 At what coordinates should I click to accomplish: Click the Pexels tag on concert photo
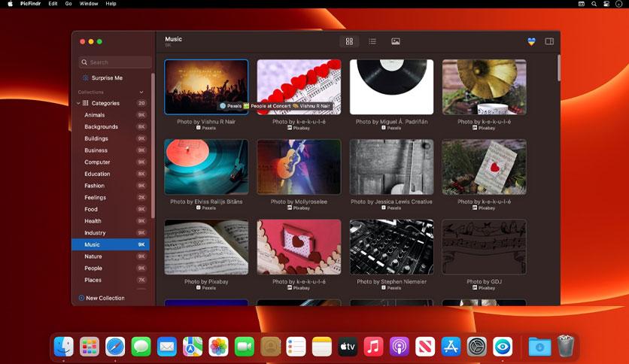231,106
